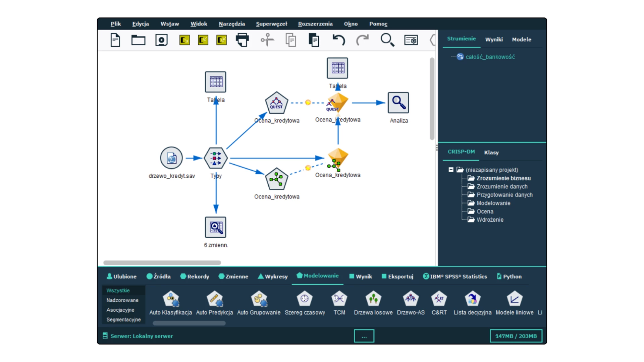Click the 147MB / 203MB memory button
Image resolution: width=644 pixels, height=362 pixels.
[x=516, y=336]
